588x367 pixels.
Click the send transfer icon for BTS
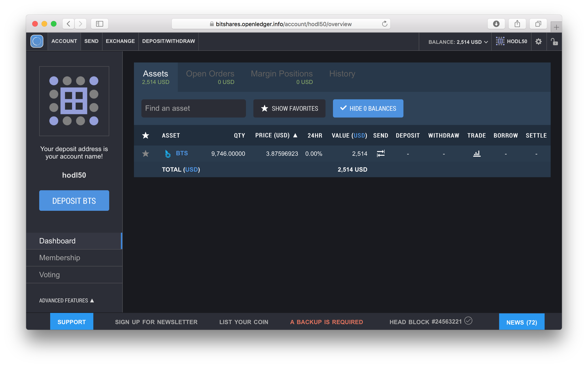(380, 154)
